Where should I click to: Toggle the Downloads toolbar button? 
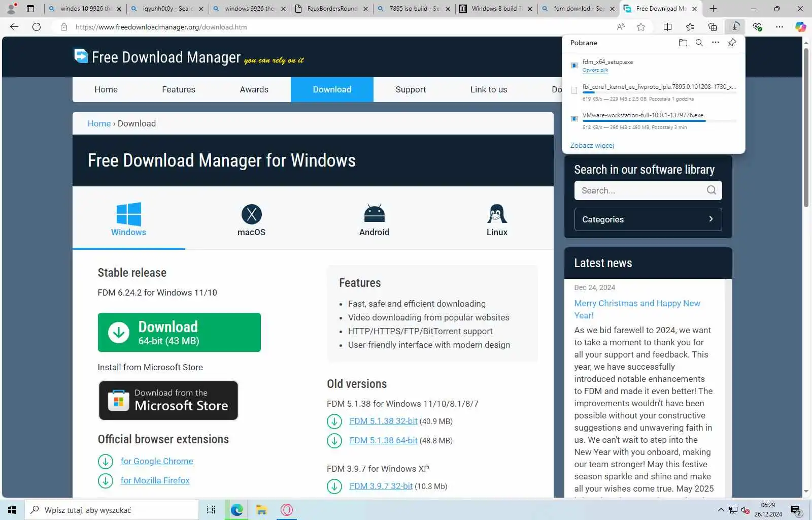(x=735, y=27)
